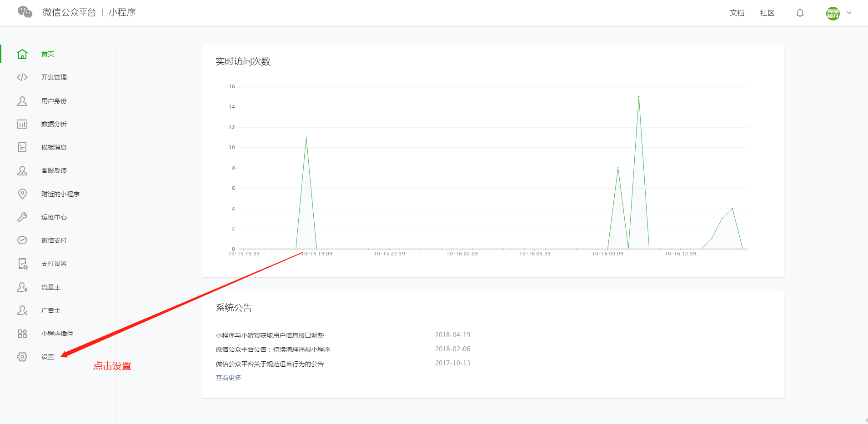The image size is (868, 424).
Task: Click the 客服反馈 headset person icon
Action: coord(22,170)
